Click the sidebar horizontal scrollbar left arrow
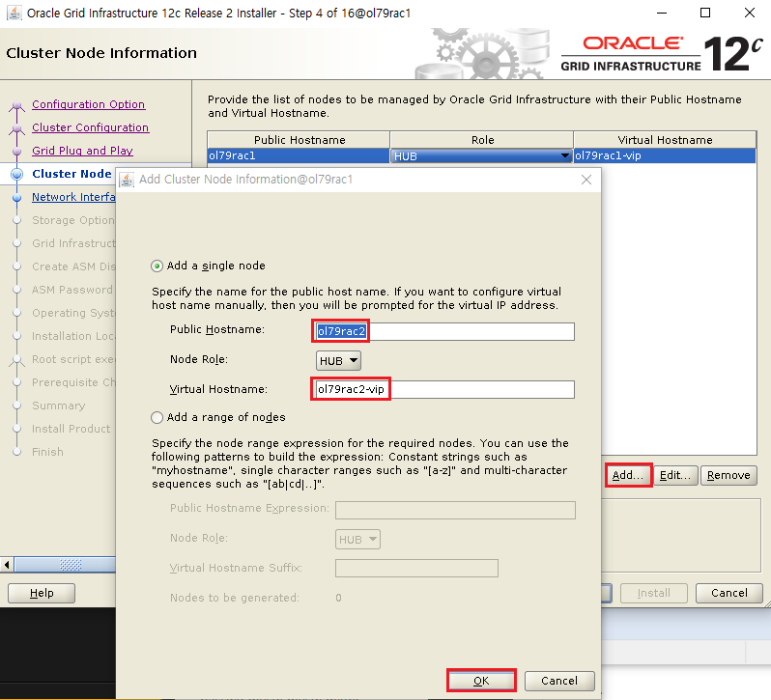 7,565
